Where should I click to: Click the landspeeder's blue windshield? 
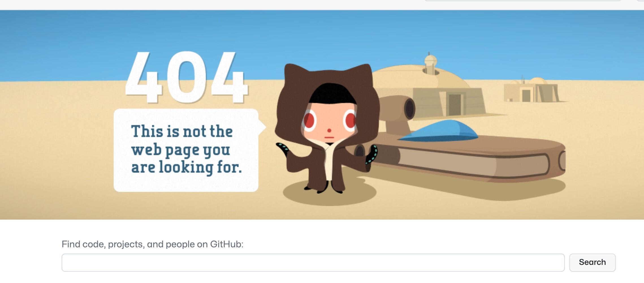[439, 130]
